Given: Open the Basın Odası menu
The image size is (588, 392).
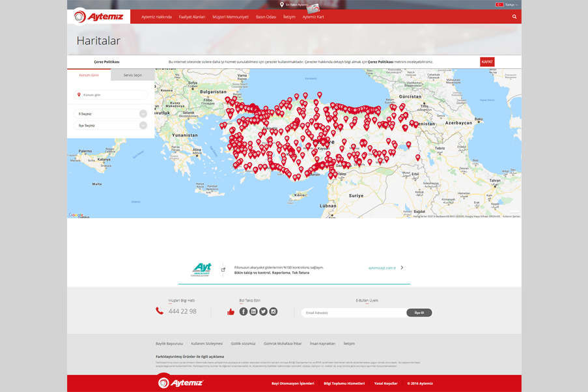Looking at the screenshot, I should pyautogui.click(x=266, y=17).
